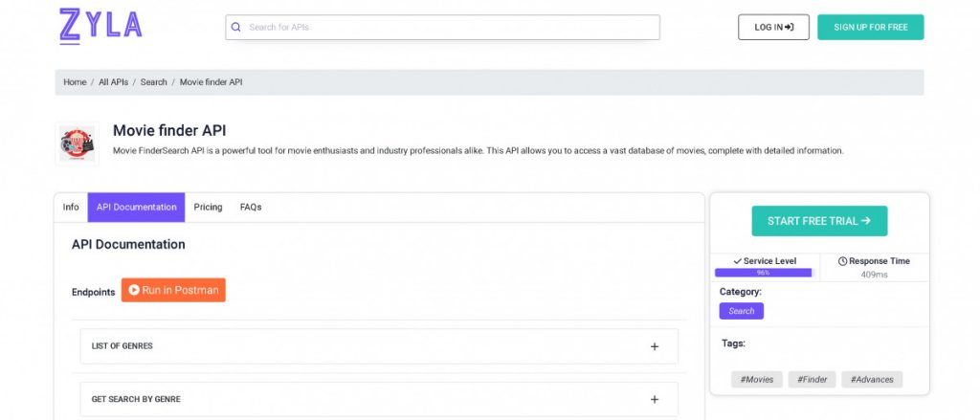Click the 409ms response time value

(874, 275)
